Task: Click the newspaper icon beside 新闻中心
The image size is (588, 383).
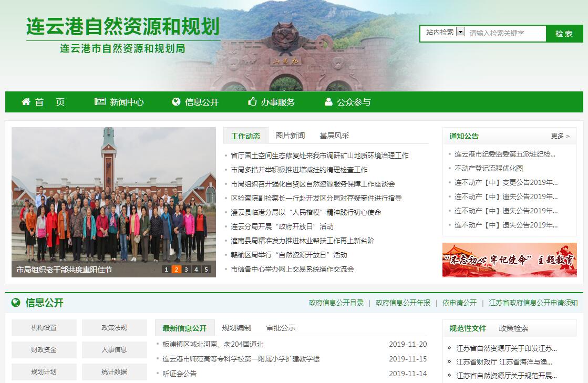Action: click(100, 102)
